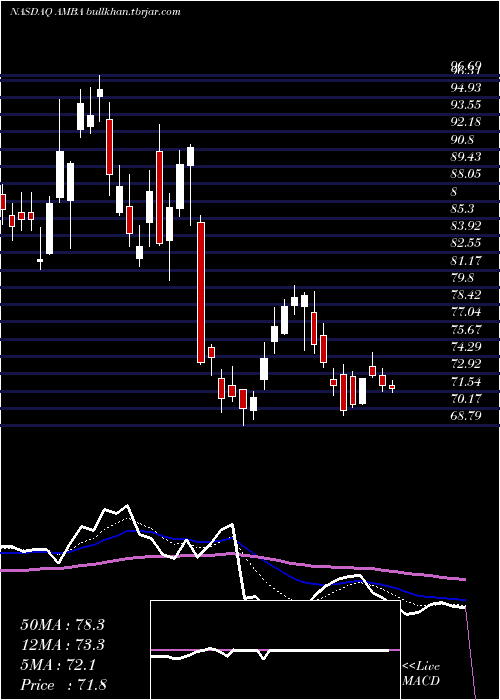This screenshot has height=700, width=500.
Task: Click the 94.93 price axis label
Action: 466,88
